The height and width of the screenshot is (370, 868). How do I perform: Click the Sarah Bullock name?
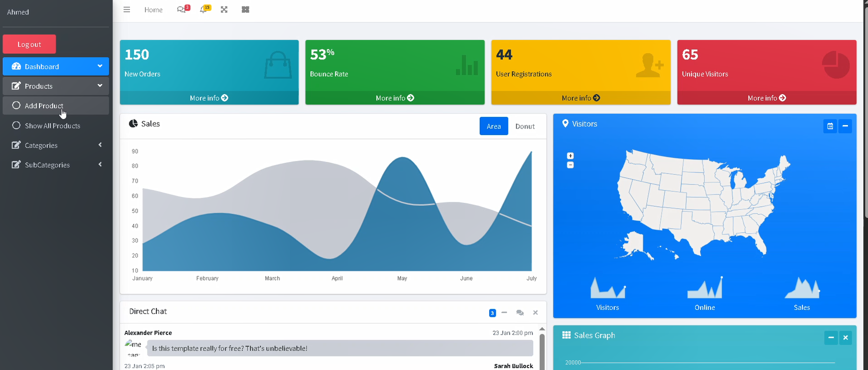click(x=514, y=366)
